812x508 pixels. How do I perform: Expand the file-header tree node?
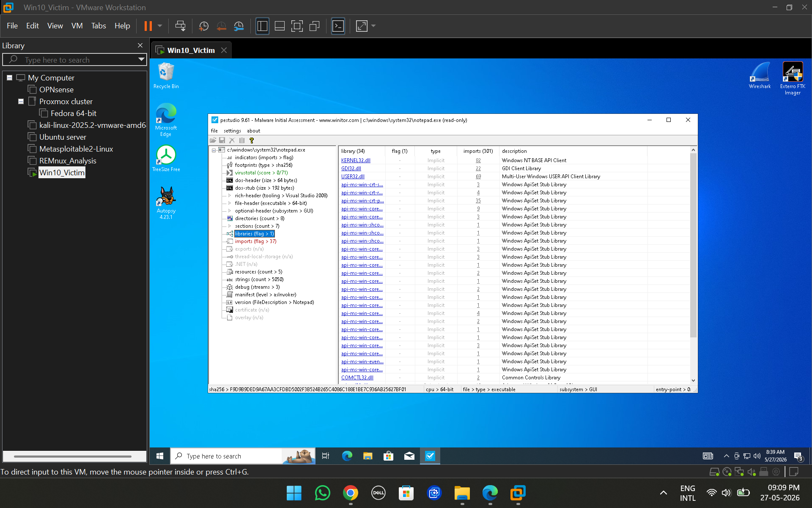point(230,203)
